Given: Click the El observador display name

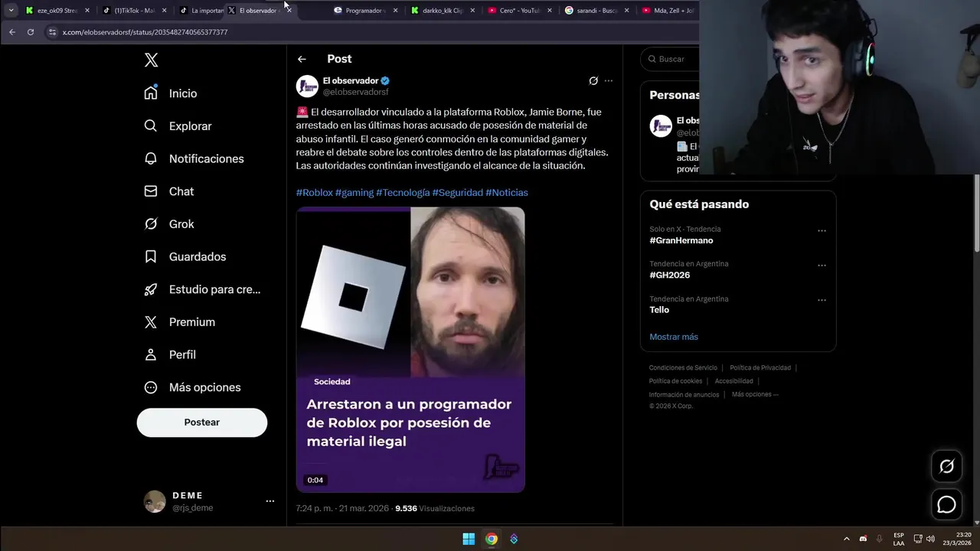Looking at the screenshot, I should point(351,80).
